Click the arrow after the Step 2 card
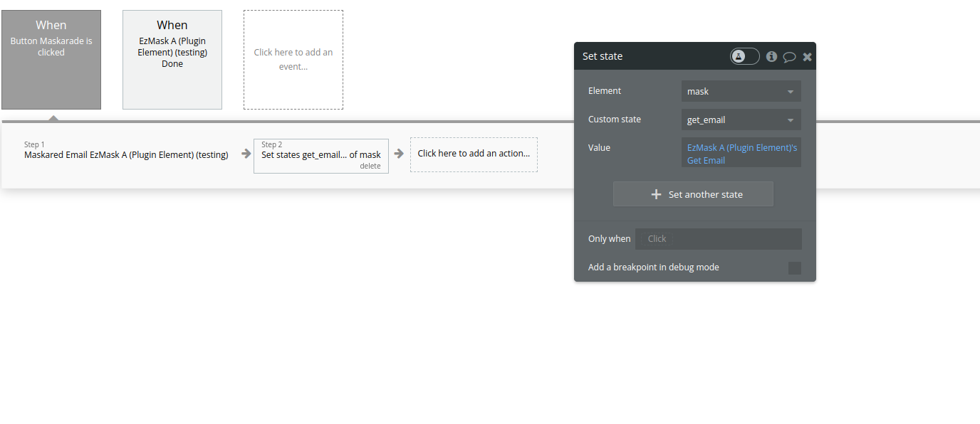This screenshot has height=424, width=980. pyautogui.click(x=400, y=154)
